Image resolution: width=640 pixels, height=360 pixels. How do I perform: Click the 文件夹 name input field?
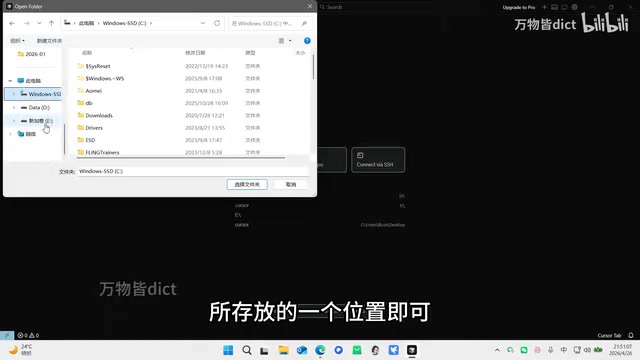coord(193,171)
